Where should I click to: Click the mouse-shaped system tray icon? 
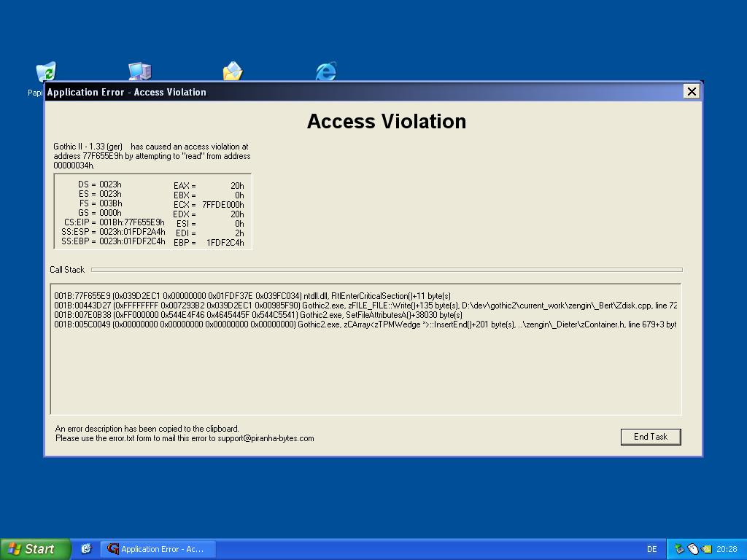[693, 549]
